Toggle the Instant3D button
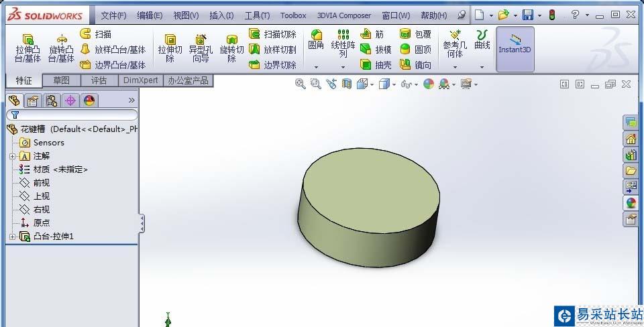644x327 pixels. point(515,49)
